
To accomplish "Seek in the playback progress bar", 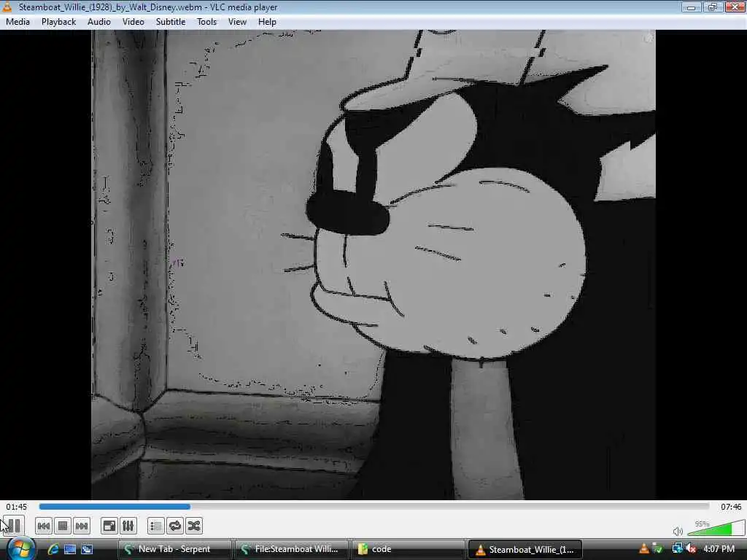I will pos(374,507).
